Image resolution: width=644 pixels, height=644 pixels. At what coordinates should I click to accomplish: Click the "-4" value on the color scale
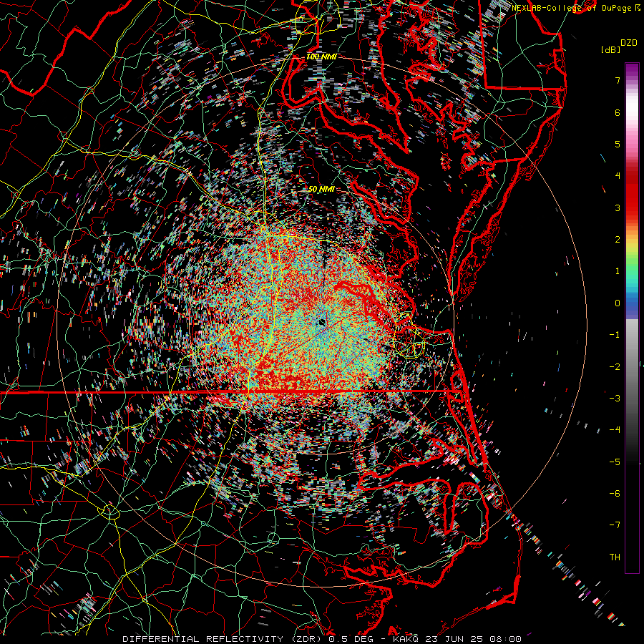pos(615,430)
